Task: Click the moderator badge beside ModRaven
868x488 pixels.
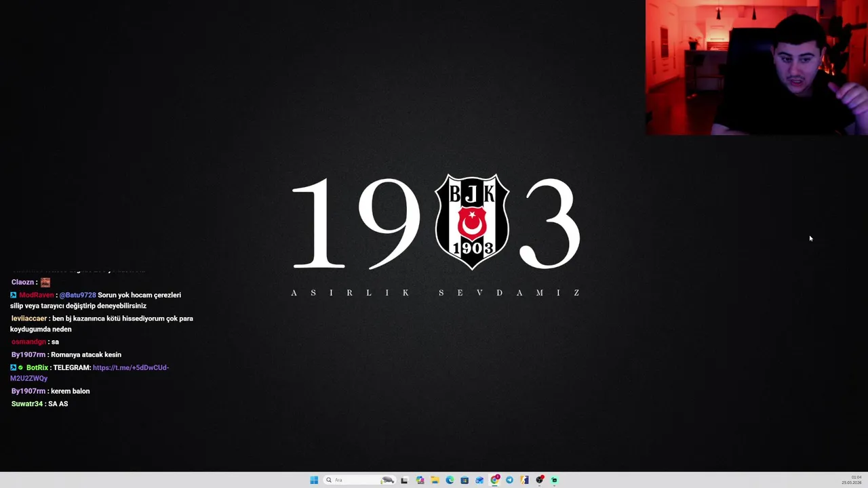Action: click(x=13, y=295)
